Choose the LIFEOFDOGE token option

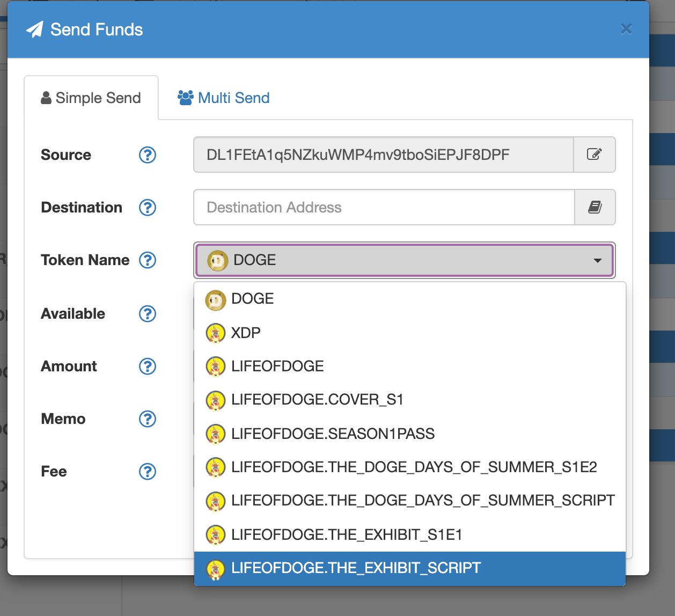[410, 366]
